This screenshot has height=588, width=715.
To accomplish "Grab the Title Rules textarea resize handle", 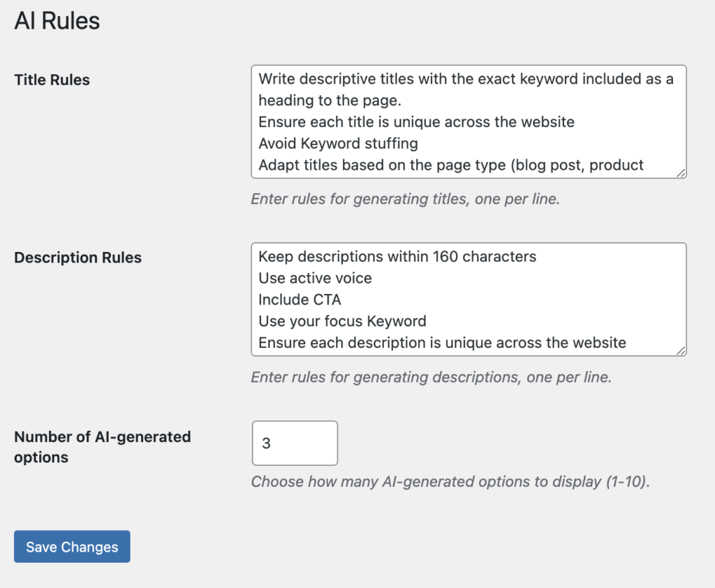I will (681, 172).
